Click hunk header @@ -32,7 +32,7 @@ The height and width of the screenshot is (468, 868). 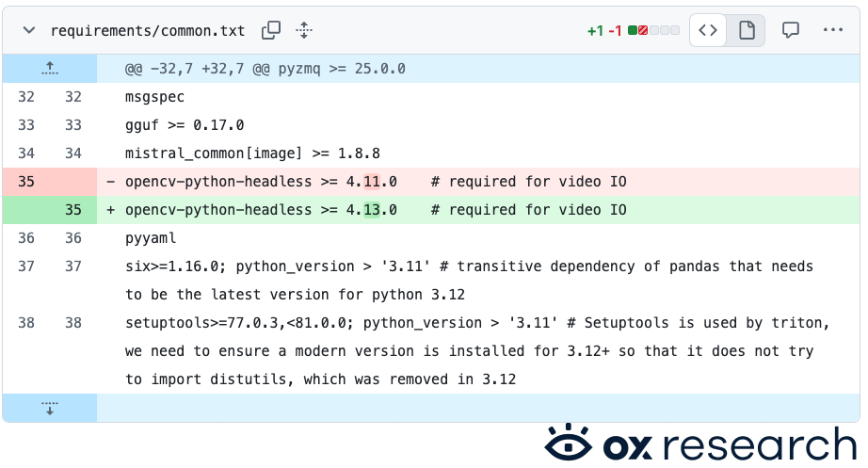tap(265, 69)
